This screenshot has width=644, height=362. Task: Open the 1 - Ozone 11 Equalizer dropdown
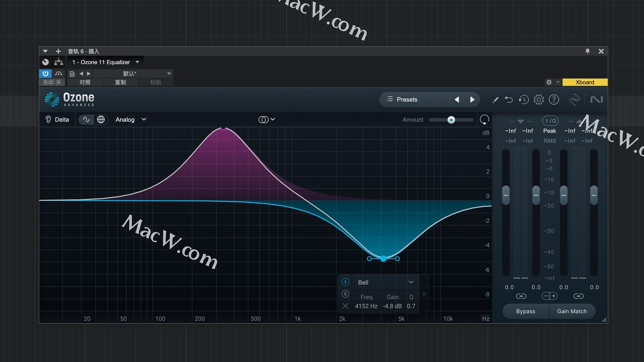[106, 62]
